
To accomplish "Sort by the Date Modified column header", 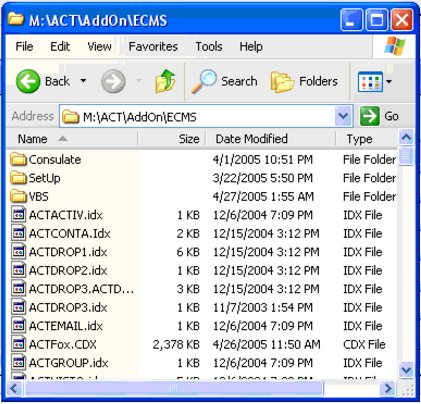I will tap(270, 139).
